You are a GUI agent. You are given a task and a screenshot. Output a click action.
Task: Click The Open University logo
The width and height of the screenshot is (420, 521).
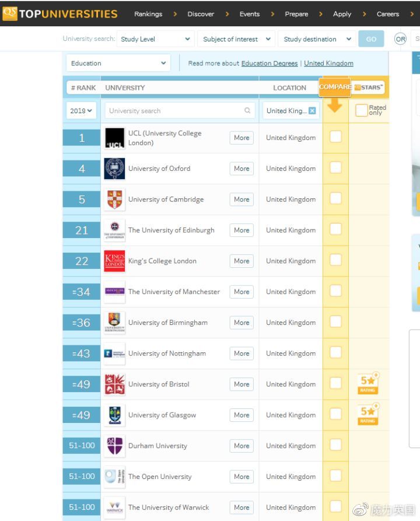click(x=115, y=477)
